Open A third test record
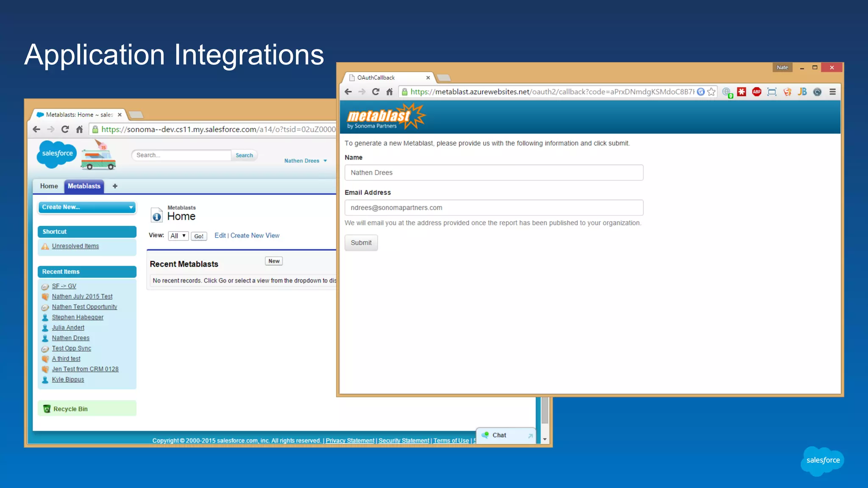868x488 pixels. [66, 359]
